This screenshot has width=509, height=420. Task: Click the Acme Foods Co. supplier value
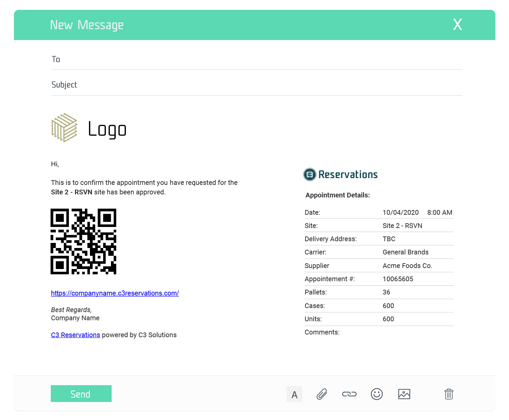(x=407, y=266)
